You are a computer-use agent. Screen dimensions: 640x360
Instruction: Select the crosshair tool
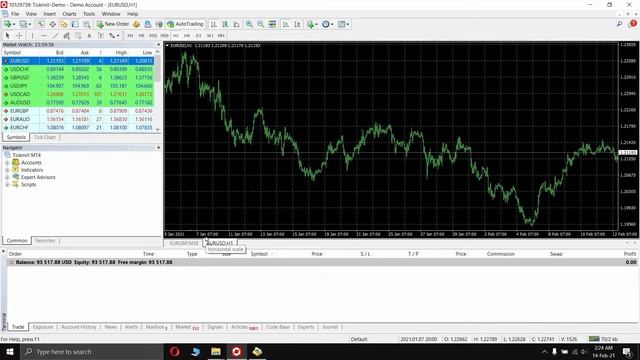(19, 36)
